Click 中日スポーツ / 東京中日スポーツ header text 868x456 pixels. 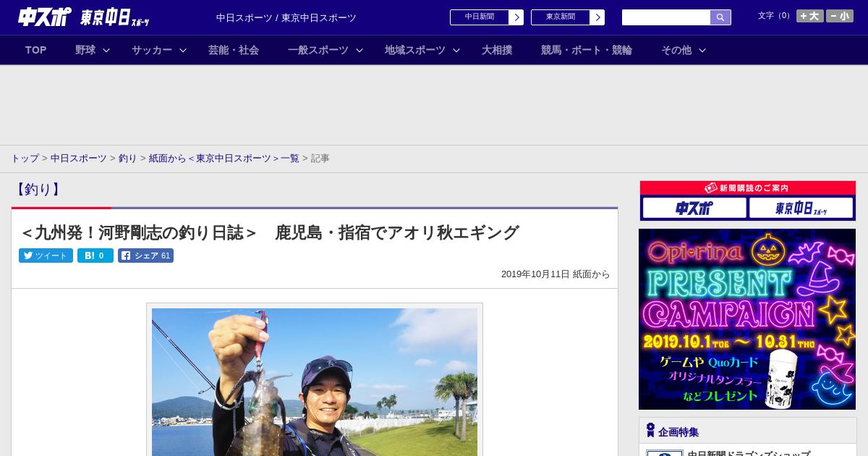pos(286,17)
